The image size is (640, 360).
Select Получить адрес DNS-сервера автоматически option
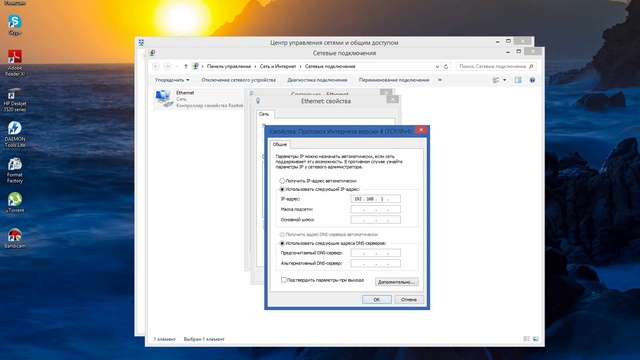tap(282, 235)
